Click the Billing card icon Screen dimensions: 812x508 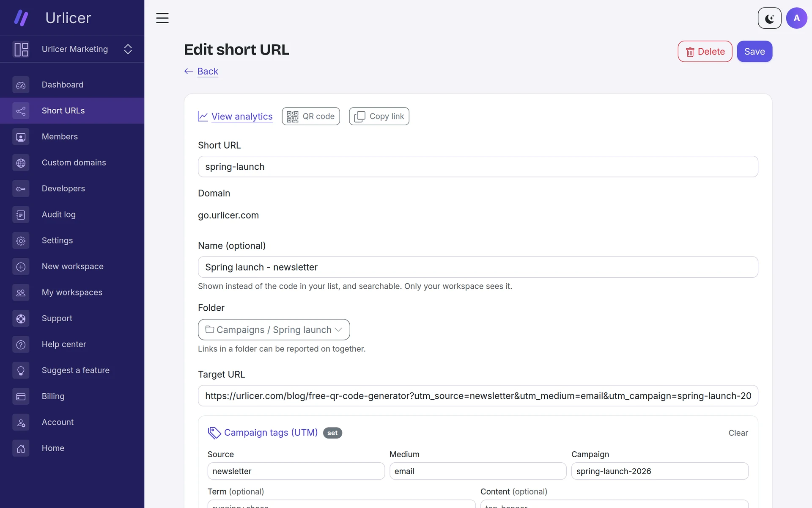tap(21, 397)
